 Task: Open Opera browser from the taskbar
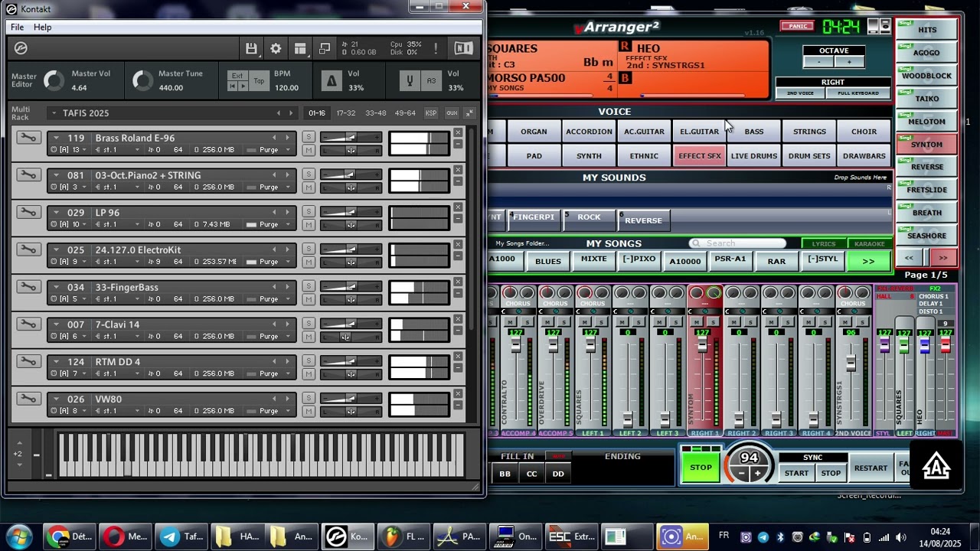point(125,536)
